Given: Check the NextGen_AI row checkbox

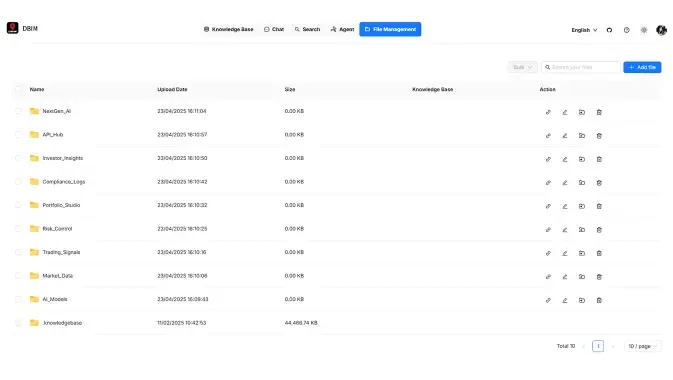Looking at the screenshot, I should [18, 111].
